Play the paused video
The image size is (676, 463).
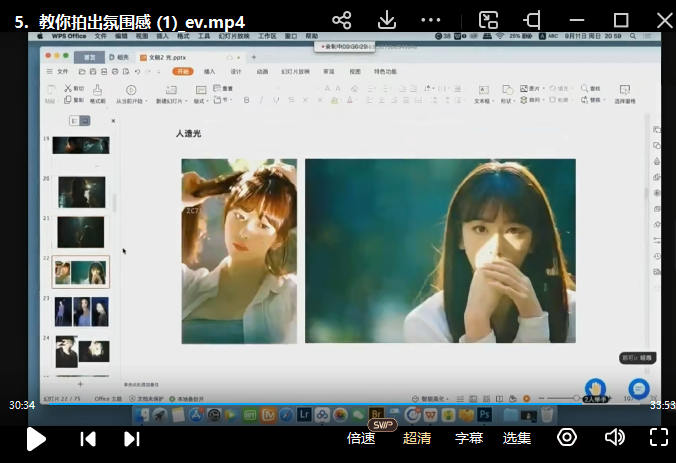coord(35,438)
